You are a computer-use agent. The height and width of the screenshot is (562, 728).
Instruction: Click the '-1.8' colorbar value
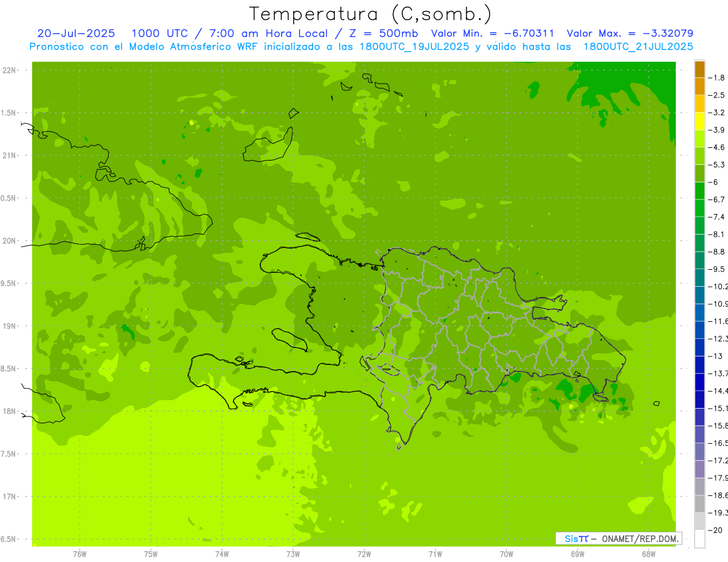click(718, 78)
